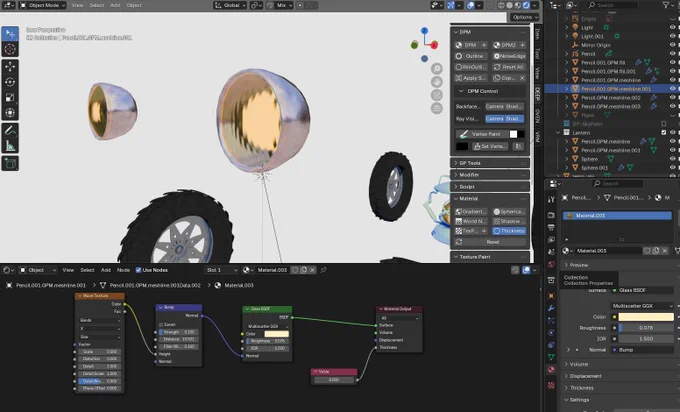
Task: Select the Move tool
Action: click(x=10, y=66)
